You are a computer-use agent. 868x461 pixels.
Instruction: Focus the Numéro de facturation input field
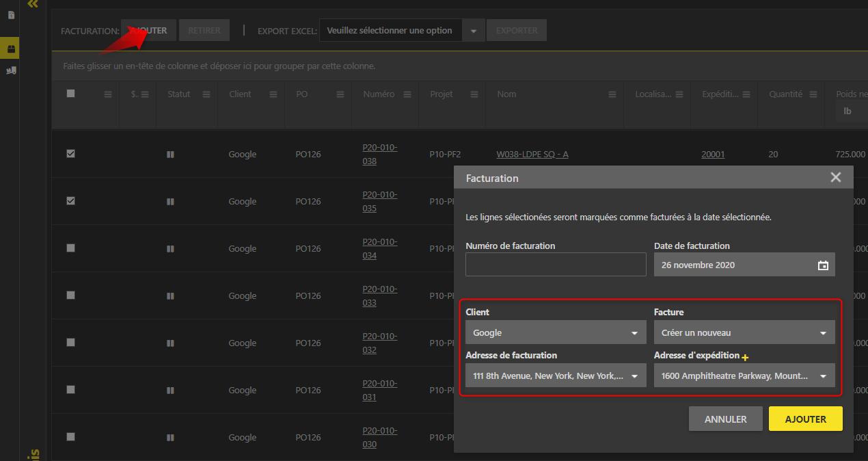(x=556, y=264)
